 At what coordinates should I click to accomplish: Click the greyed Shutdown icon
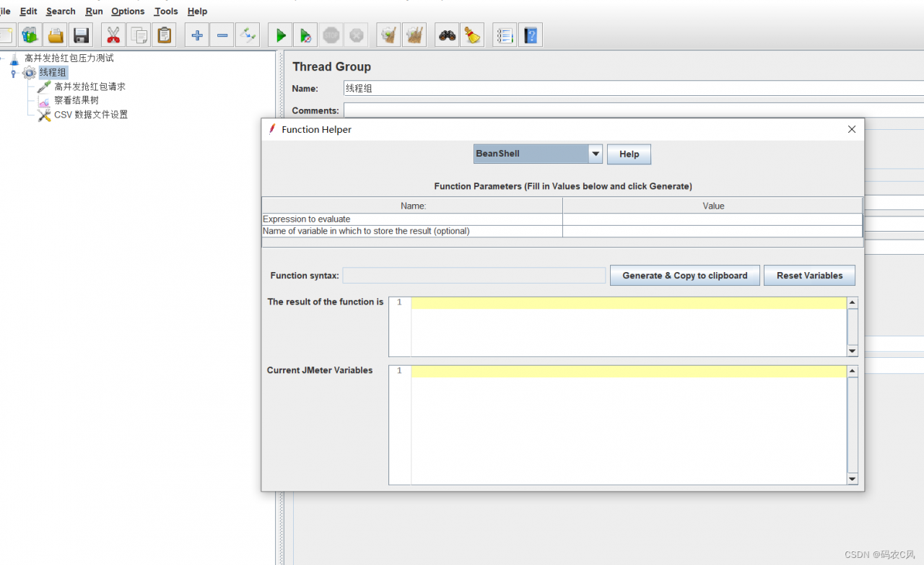pyautogui.click(x=356, y=35)
